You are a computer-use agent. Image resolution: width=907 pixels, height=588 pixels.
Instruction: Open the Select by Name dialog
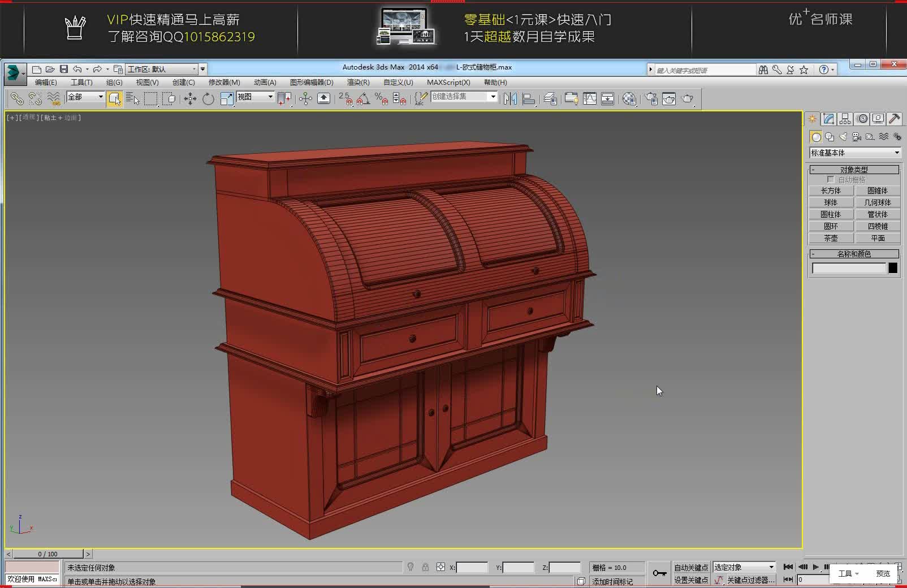point(133,98)
